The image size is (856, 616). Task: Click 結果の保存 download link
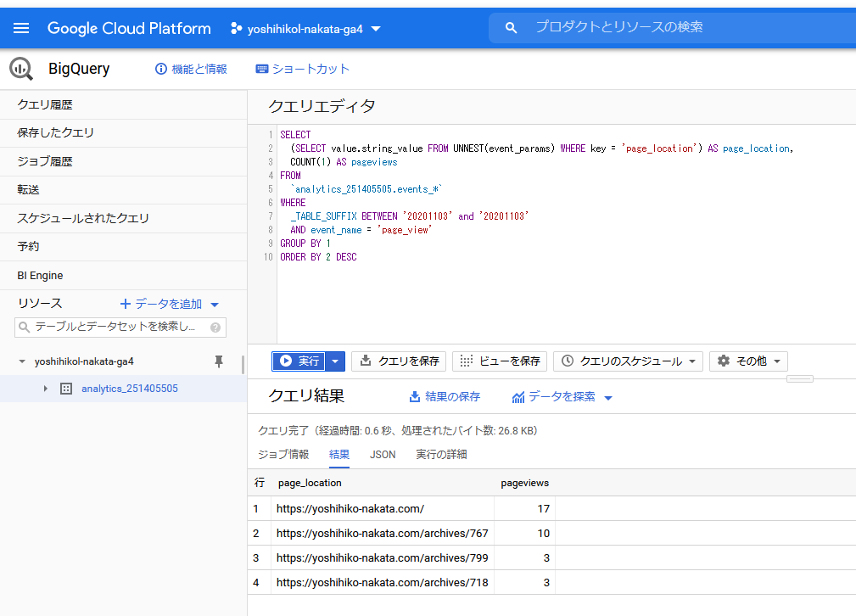[445, 397]
